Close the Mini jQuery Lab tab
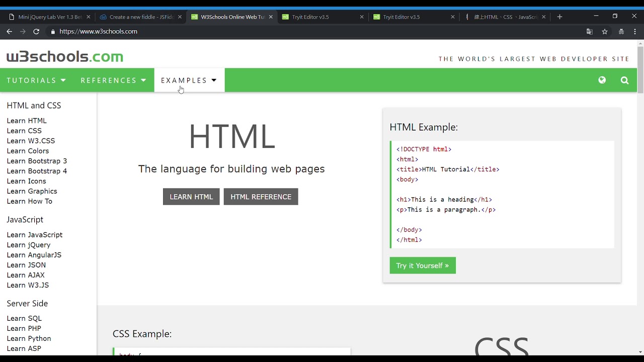The width and height of the screenshot is (644, 362). (89, 17)
